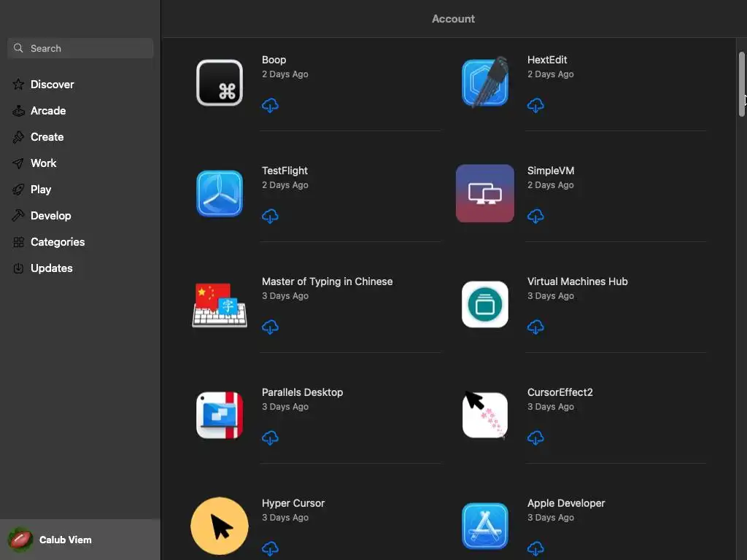Click the Develop hammer icon
This screenshot has width=747, height=560.
pos(18,216)
